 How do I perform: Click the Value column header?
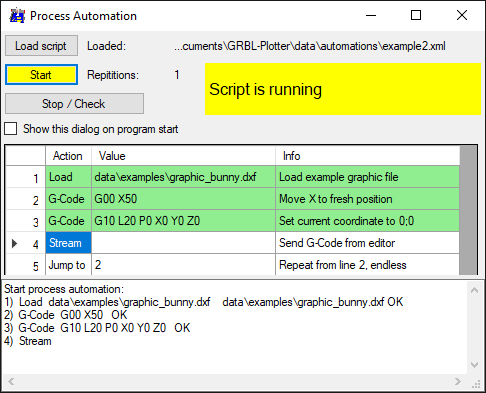183,156
